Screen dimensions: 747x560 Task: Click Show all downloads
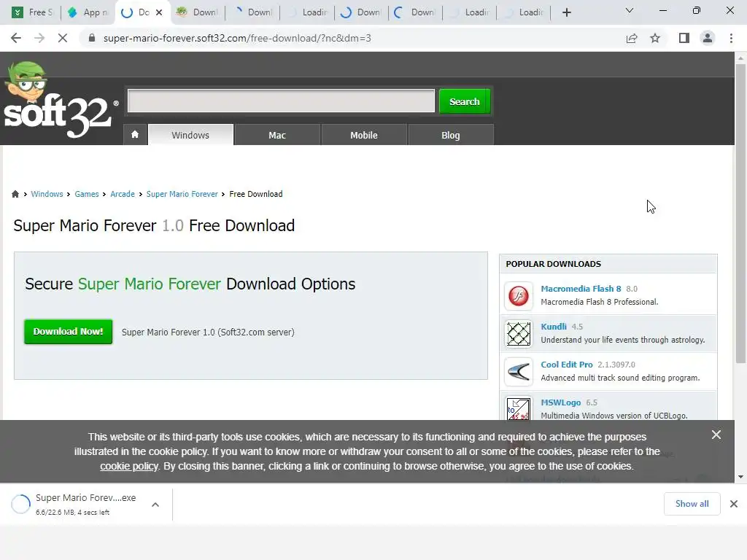tap(692, 504)
